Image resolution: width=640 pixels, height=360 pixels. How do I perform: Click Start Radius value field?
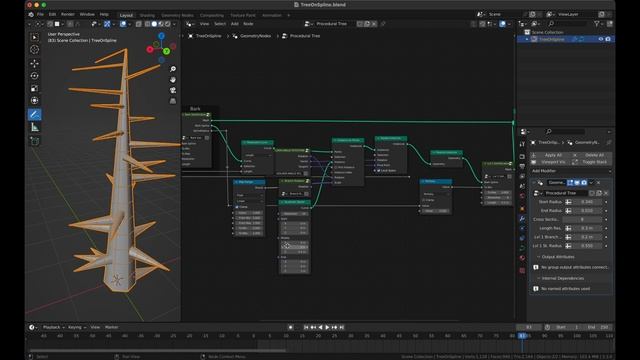pos(587,202)
